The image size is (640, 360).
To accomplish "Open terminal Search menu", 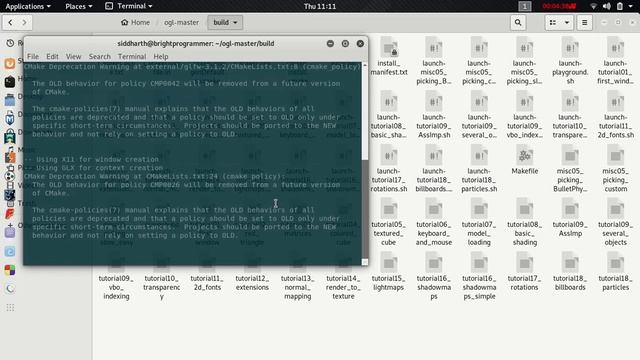I will pos(100,56).
